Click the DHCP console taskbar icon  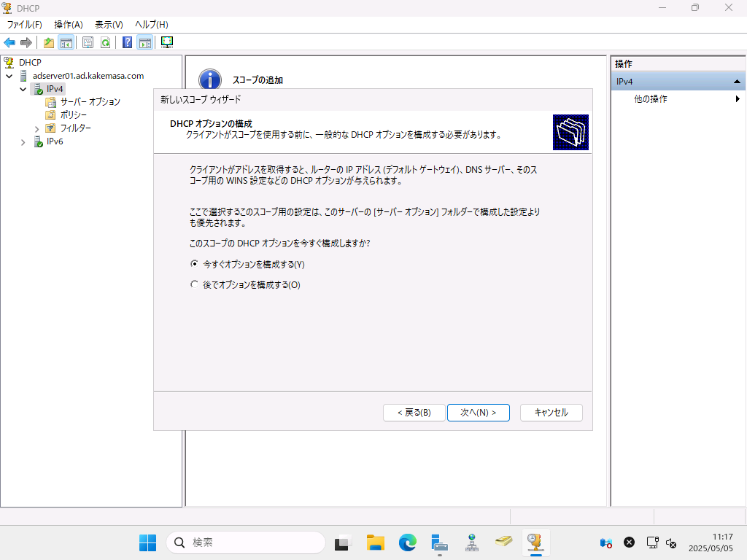535,542
